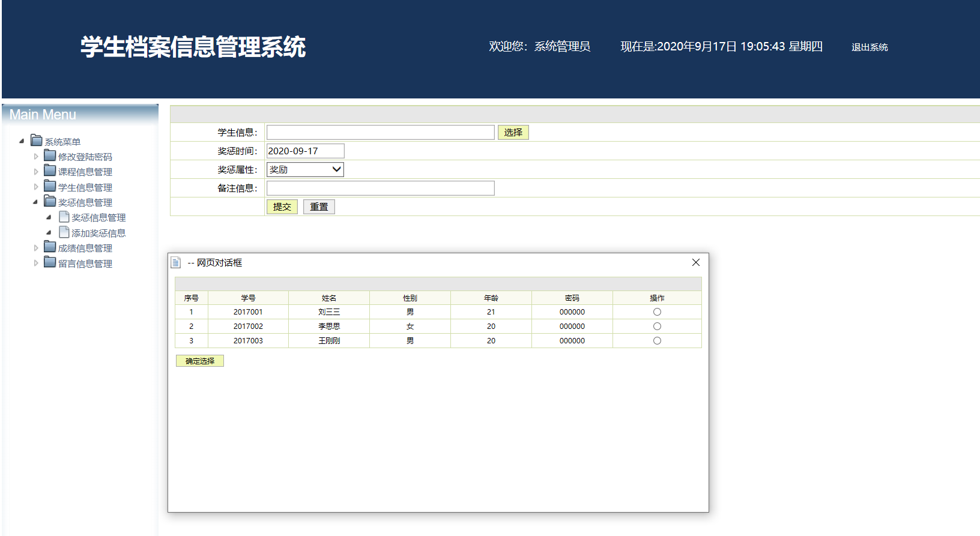
Task: Click the 学生信息管理 folder icon
Action: [x=50, y=187]
